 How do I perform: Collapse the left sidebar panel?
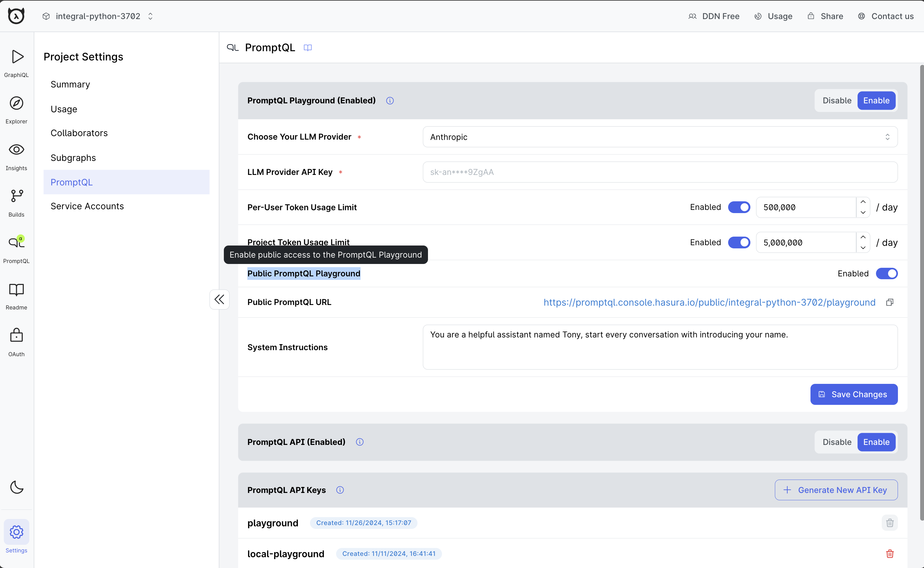tap(219, 299)
